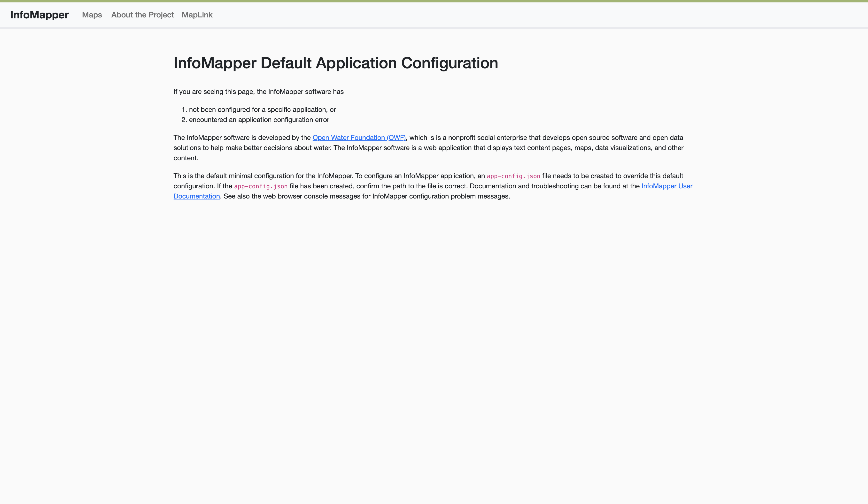Open the InfoMapper User Documentation link
This screenshot has width=868, height=504.
click(666, 186)
